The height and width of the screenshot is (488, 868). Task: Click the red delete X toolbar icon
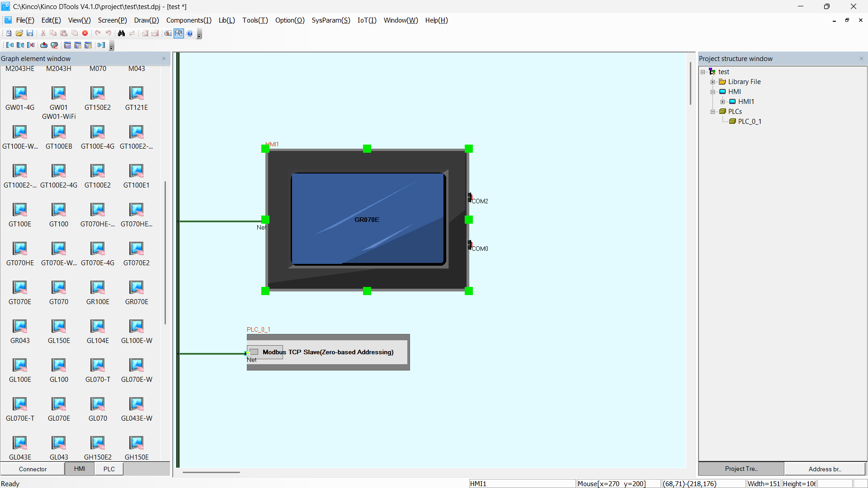click(x=85, y=33)
